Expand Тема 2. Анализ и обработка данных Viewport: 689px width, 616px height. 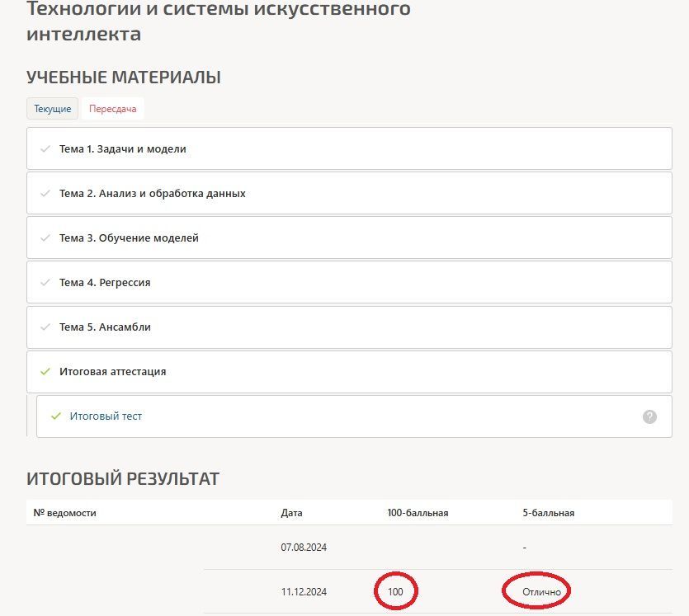click(x=349, y=193)
